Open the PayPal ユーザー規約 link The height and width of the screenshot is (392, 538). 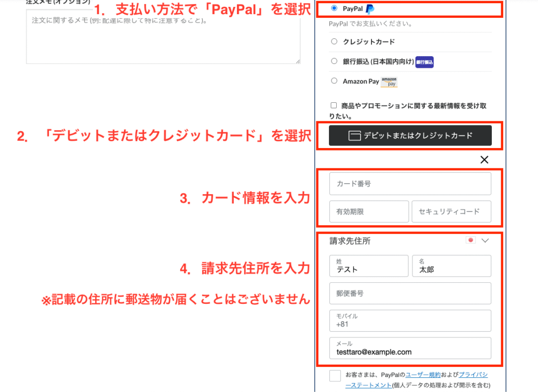[423, 375]
